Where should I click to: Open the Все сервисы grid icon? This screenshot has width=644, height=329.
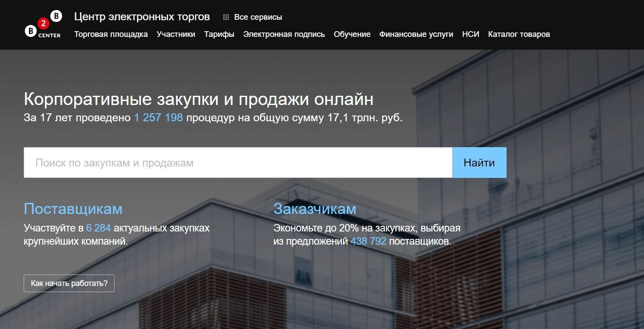coord(226,17)
